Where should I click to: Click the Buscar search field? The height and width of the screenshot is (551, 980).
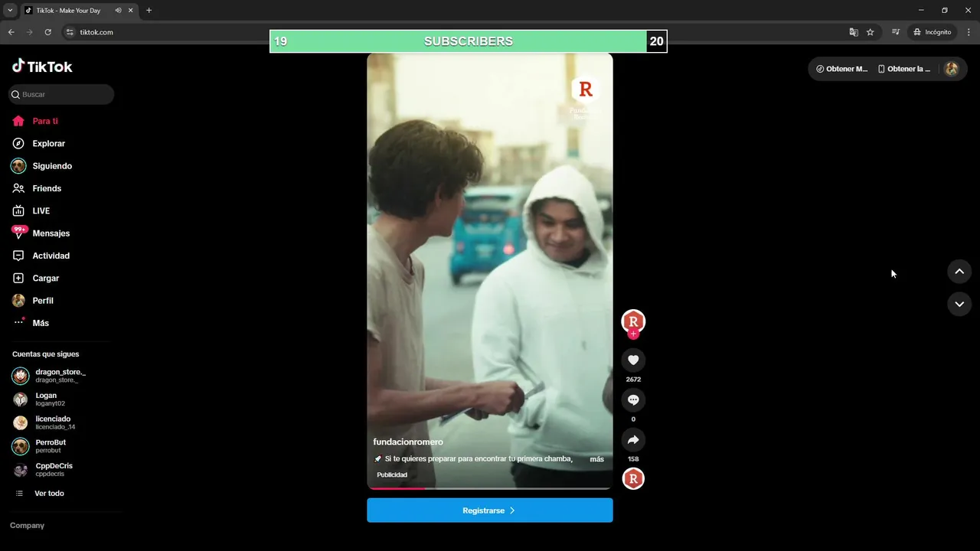[x=61, y=94]
